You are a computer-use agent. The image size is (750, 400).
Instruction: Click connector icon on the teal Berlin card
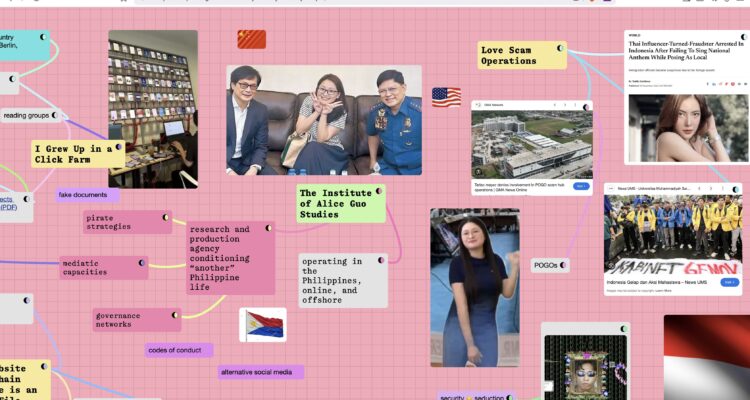43,37
